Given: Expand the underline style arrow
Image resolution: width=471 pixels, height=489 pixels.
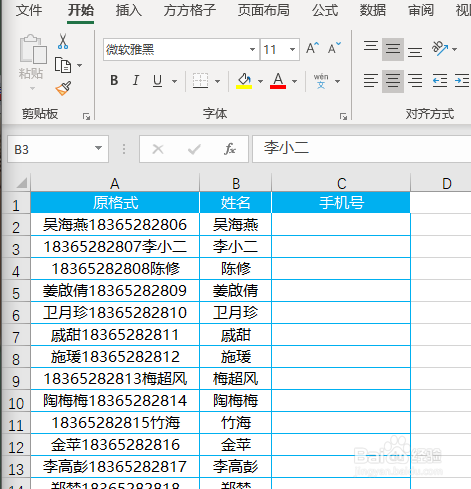Looking at the screenshot, I should coord(174,81).
